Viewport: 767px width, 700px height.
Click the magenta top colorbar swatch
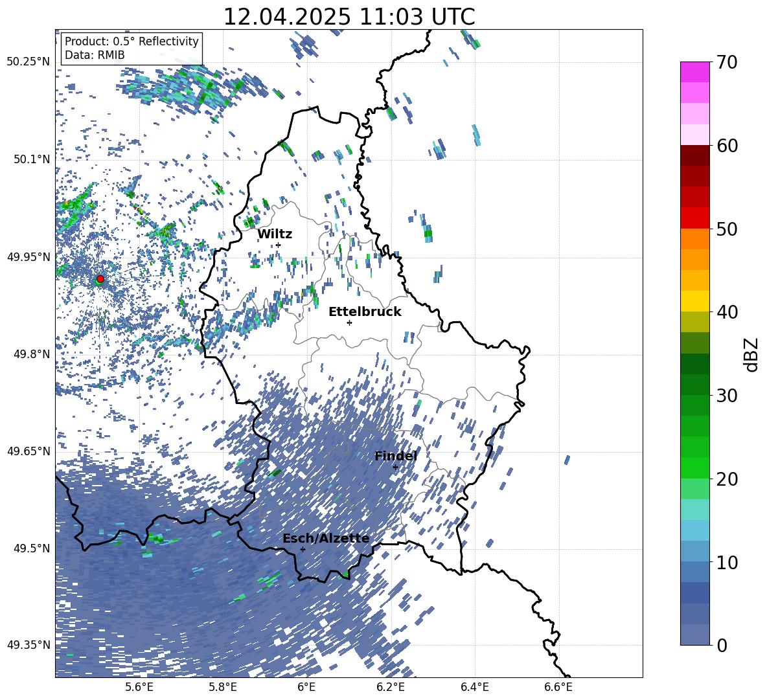coord(694,72)
